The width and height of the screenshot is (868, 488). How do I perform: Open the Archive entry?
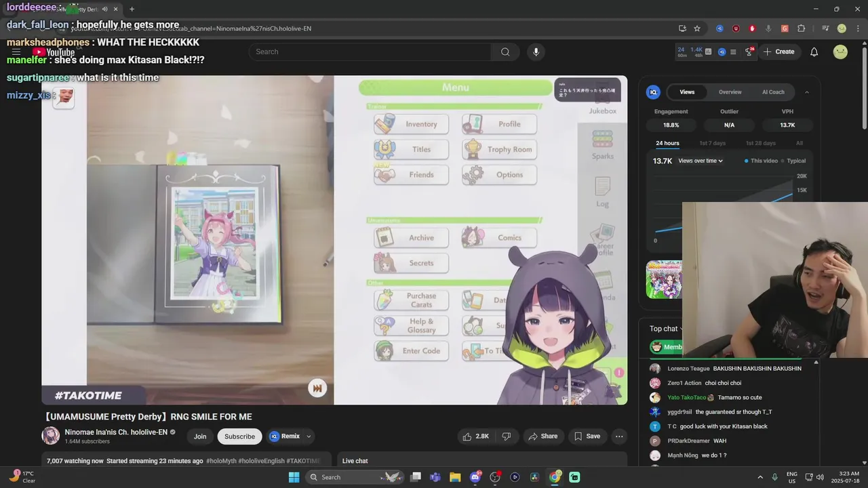pyautogui.click(x=411, y=237)
